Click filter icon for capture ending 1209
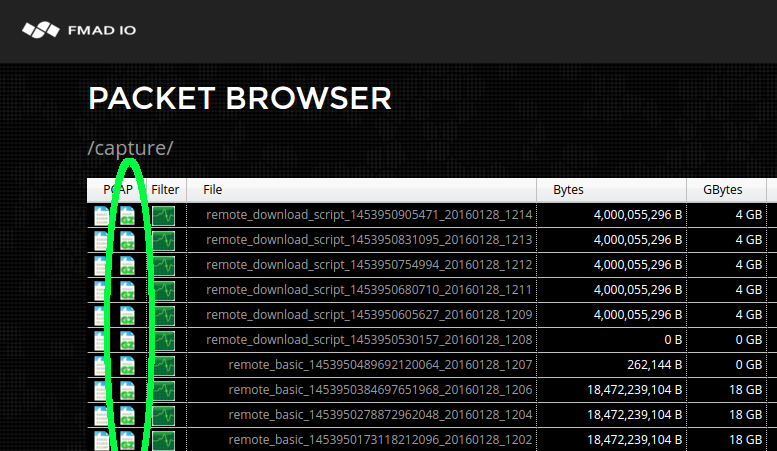 click(x=163, y=315)
